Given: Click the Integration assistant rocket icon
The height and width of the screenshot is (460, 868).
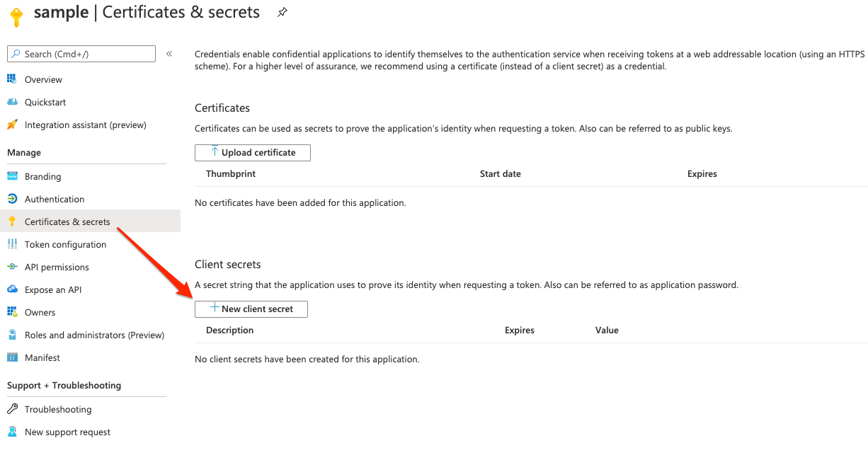Looking at the screenshot, I should (x=12, y=125).
